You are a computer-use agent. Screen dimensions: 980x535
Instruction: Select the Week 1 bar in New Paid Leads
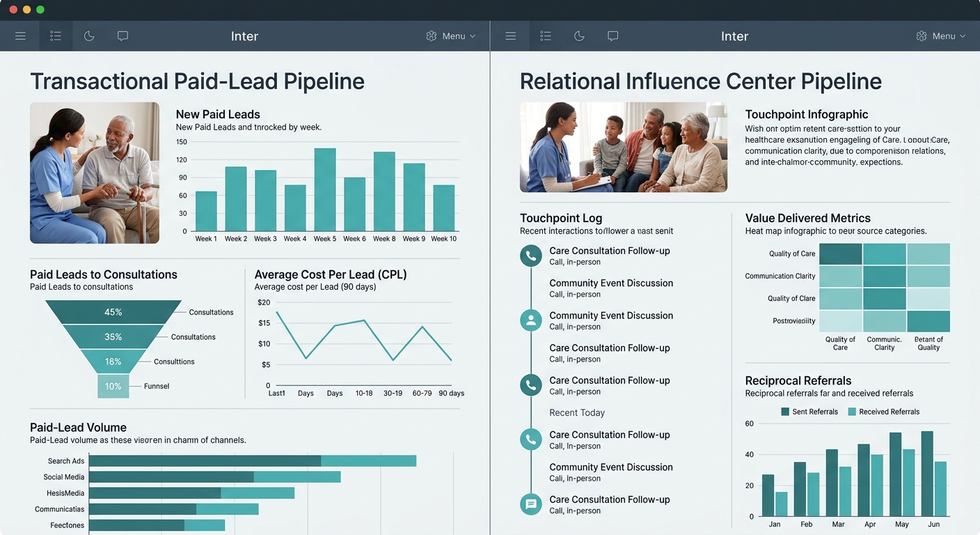[206, 211]
